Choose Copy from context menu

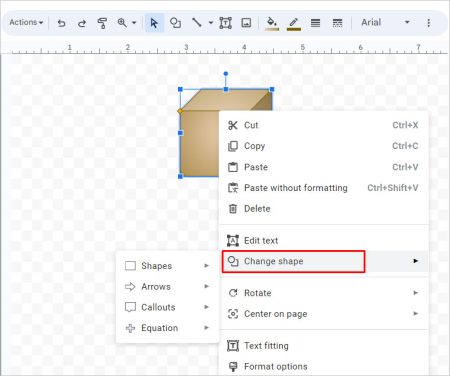coord(324,146)
